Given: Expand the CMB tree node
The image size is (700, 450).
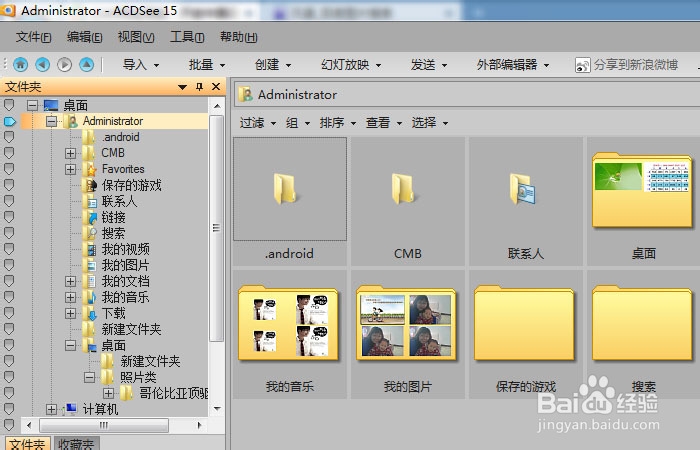Looking at the screenshot, I should tap(70, 154).
